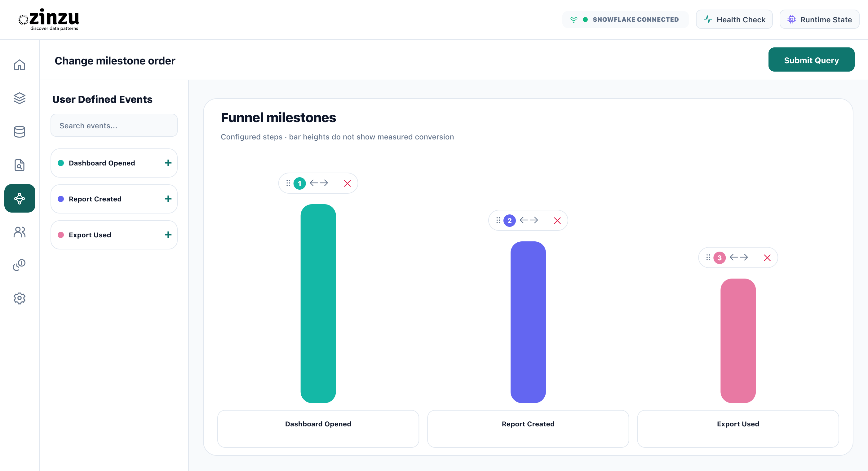Open the pie chart reports sidebar icon
Viewport: 868px width, 471px height.
click(x=20, y=265)
